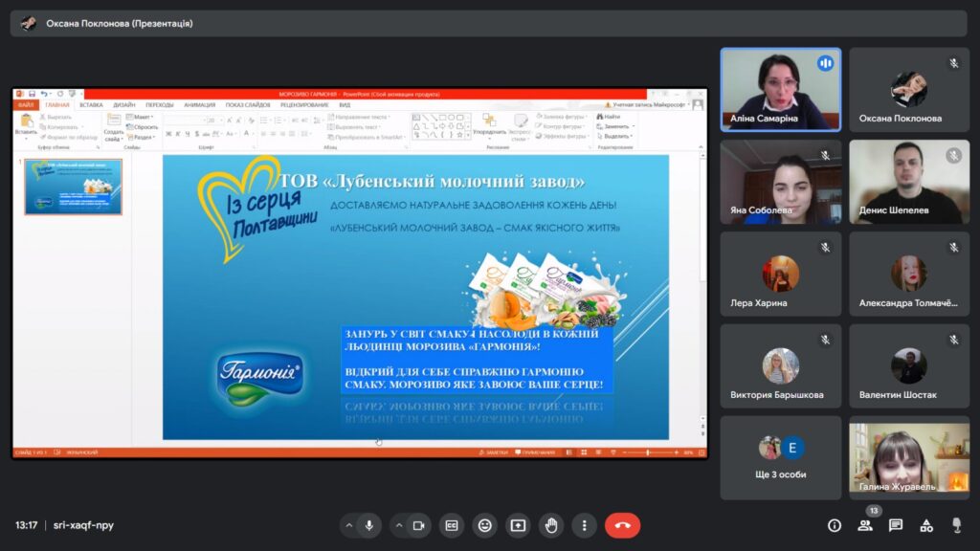Adjust the PowerPoint zoom slider handle

648,452
